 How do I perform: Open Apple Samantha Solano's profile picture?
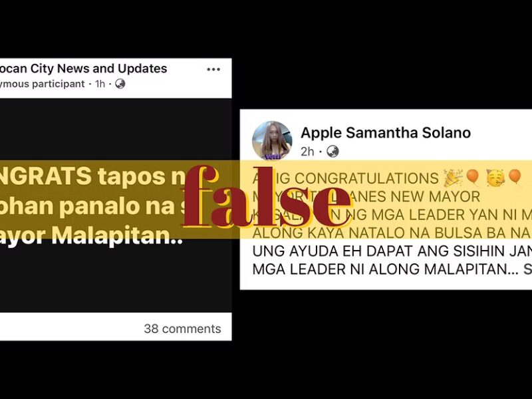(x=272, y=140)
